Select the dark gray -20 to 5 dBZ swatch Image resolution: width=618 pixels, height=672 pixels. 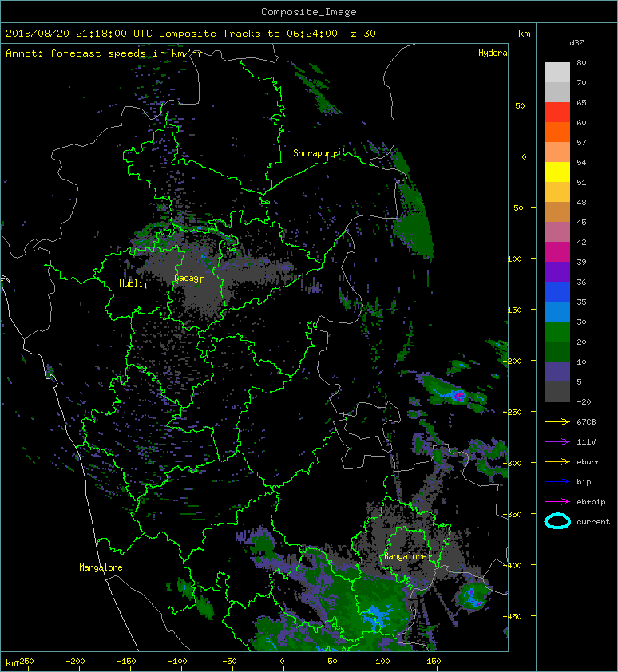[x=557, y=391]
